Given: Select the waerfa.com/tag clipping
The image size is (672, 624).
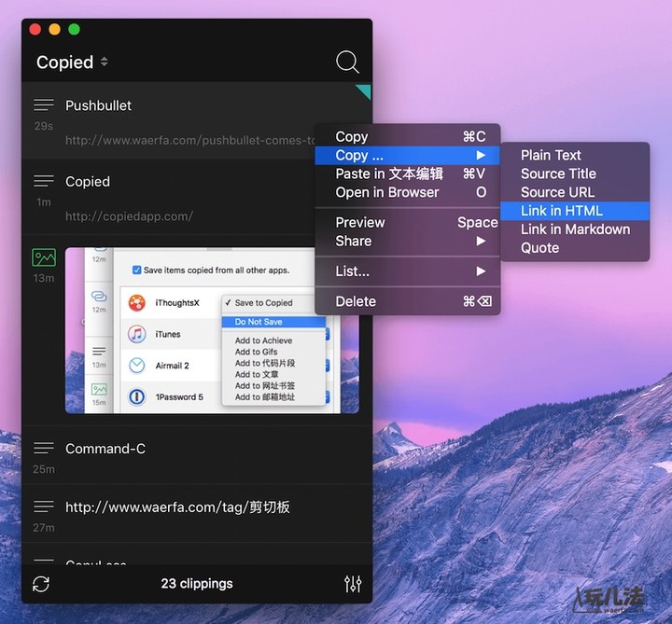Looking at the screenshot, I should [x=177, y=507].
